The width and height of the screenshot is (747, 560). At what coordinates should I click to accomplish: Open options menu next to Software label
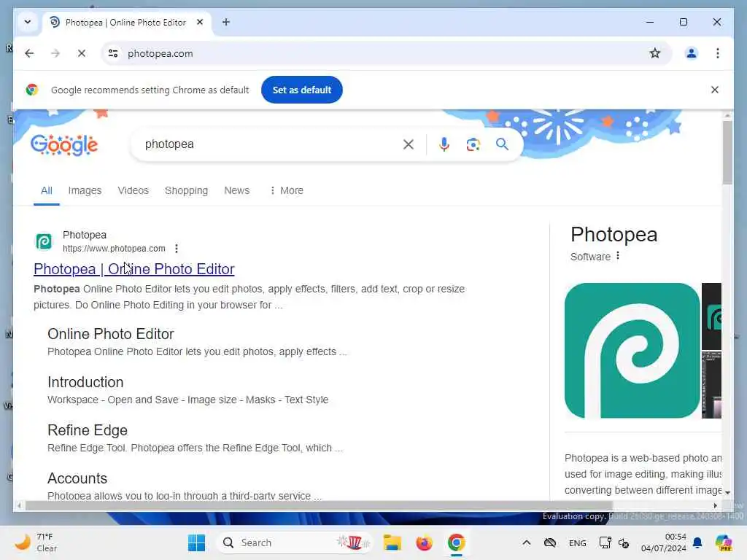click(x=617, y=256)
